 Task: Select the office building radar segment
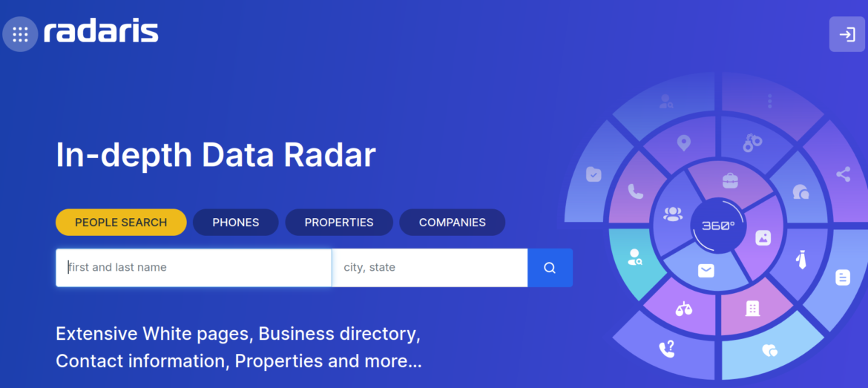pos(752,309)
